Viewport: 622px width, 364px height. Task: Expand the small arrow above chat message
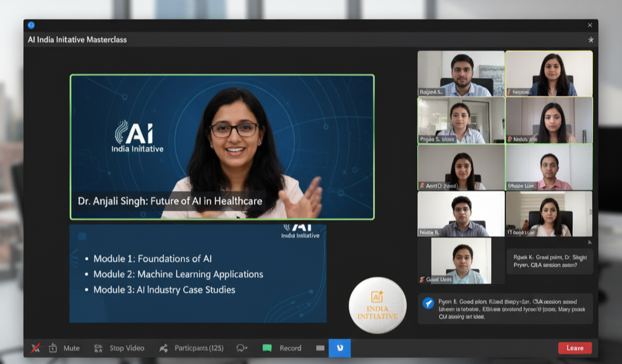coord(589,242)
